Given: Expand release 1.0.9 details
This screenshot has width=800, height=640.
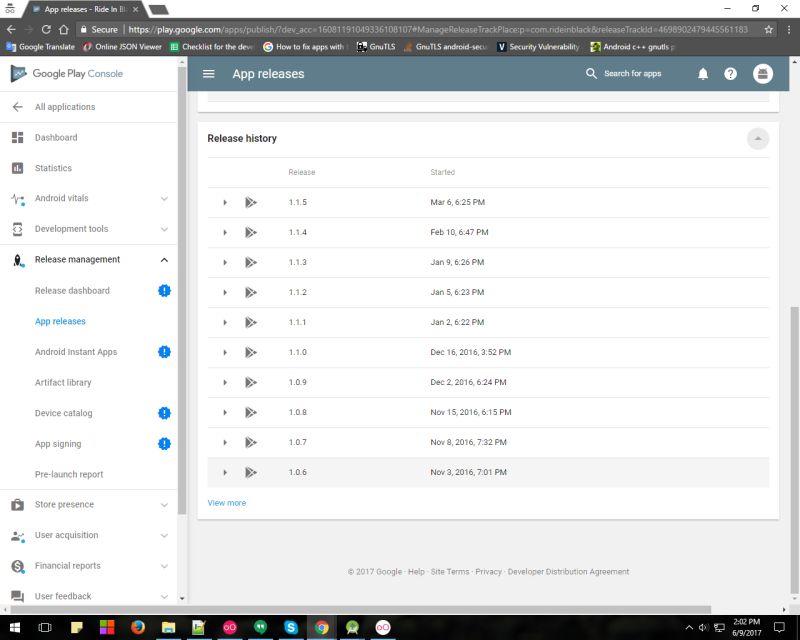Looking at the screenshot, I should pos(225,383).
